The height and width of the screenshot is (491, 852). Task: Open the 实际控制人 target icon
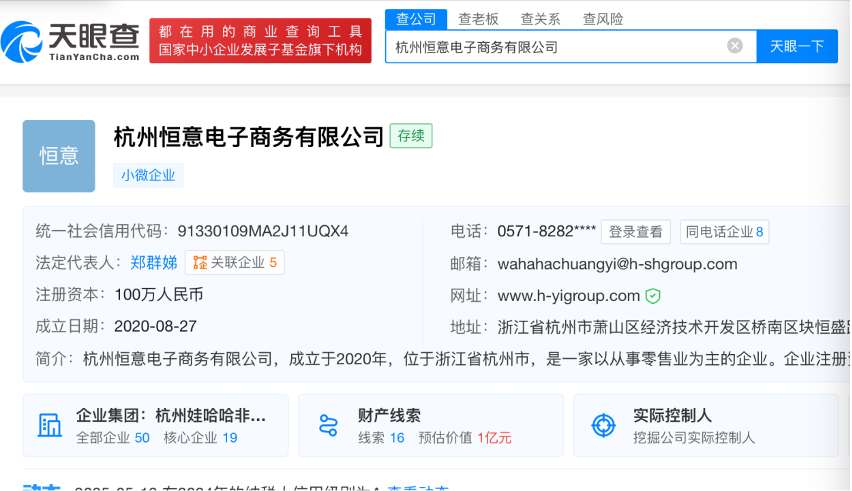point(603,425)
